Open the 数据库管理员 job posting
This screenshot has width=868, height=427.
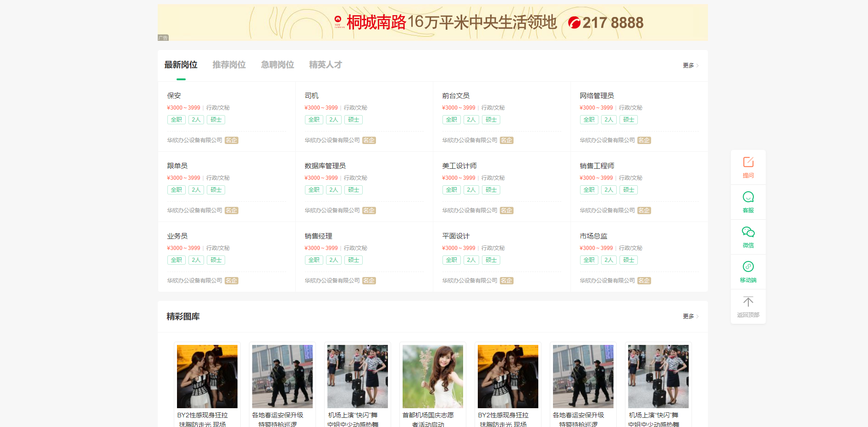(x=325, y=166)
